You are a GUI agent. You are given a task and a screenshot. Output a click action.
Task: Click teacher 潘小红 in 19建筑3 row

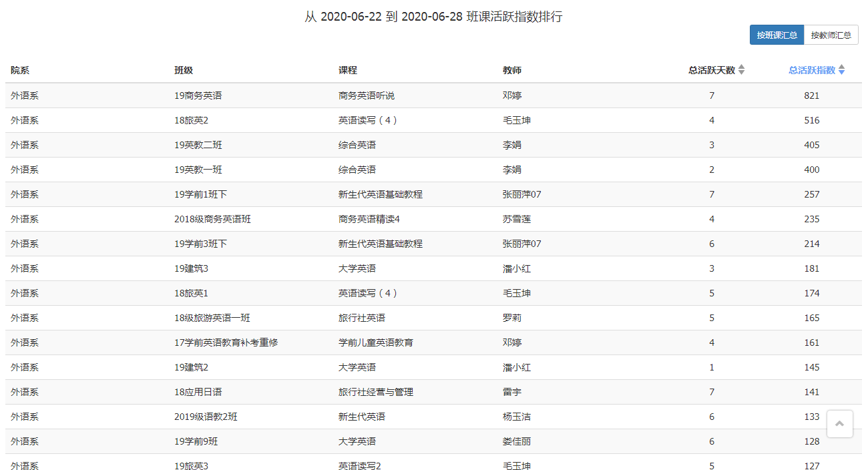click(x=517, y=268)
